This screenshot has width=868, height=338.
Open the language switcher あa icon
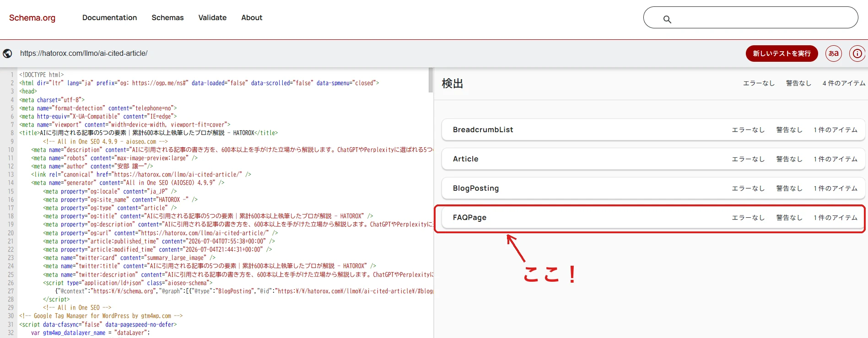coord(834,54)
